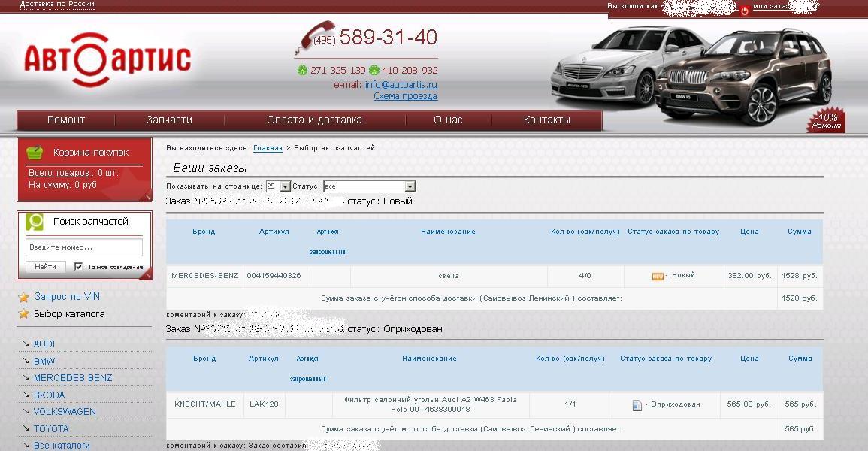Viewport: 868px width, 451px height.
Task: Click the green shopping basket icon
Action: (x=35, y=152)
